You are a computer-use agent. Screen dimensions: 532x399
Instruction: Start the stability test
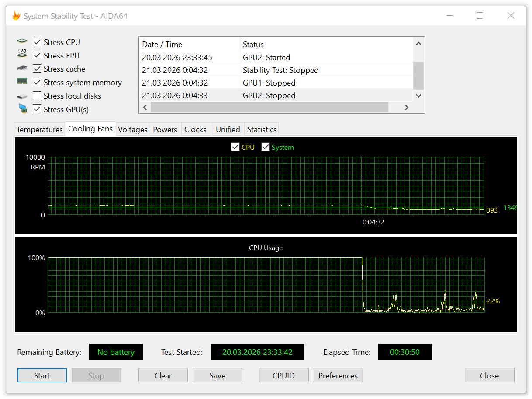(x=42, y=376)
